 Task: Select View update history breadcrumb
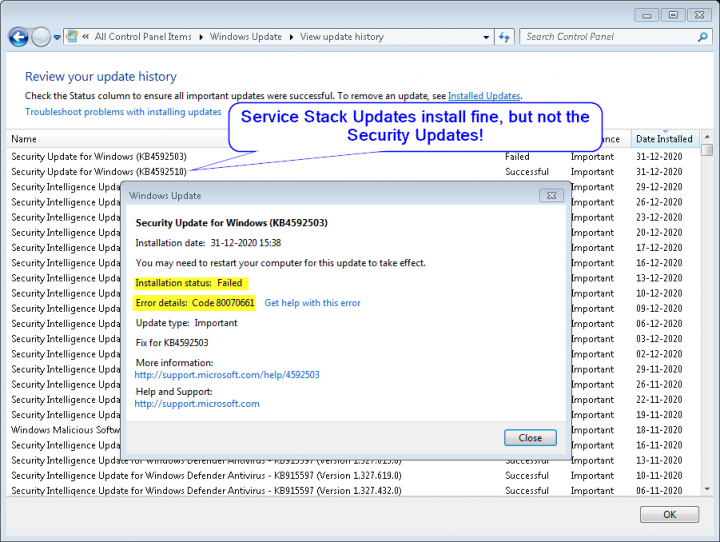click(342, 37)
